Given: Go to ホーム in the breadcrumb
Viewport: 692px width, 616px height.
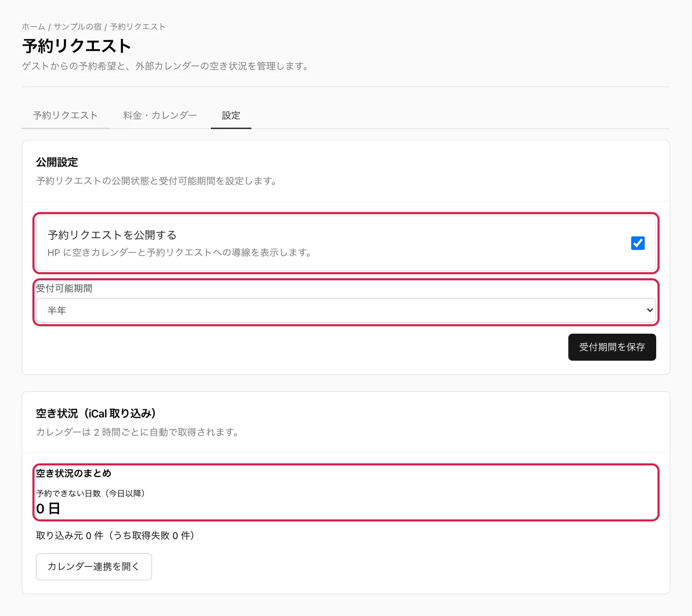Looking at the screenshot, I should click(x=33, y=27).
